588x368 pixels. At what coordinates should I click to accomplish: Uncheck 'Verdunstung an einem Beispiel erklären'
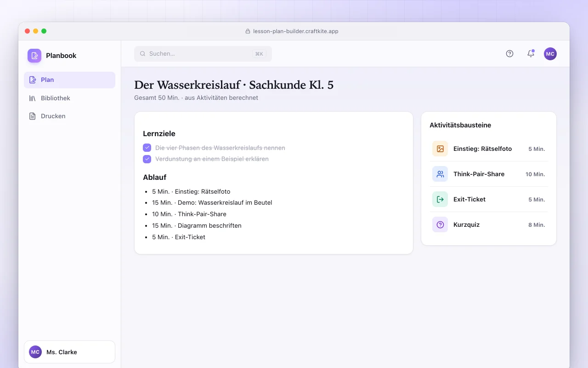147,159
